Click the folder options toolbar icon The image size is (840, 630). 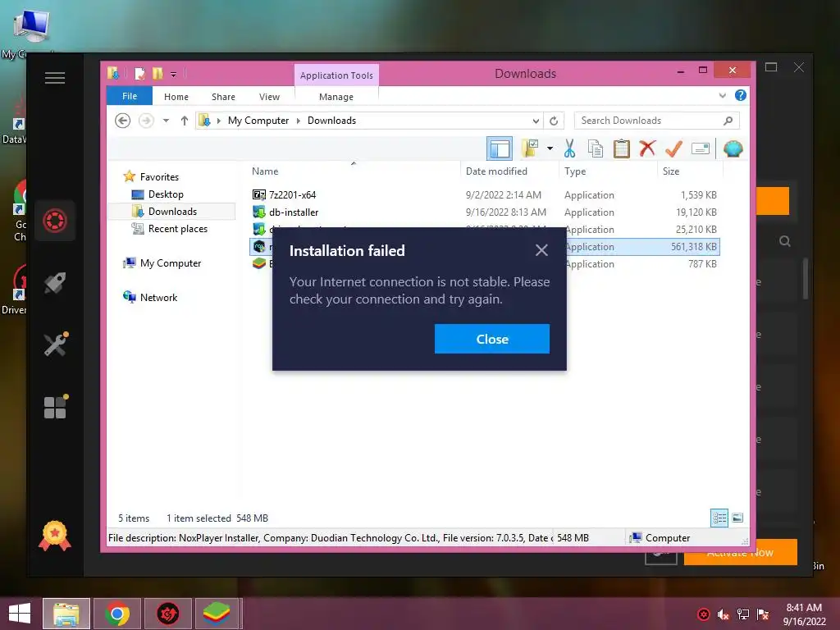530,148
